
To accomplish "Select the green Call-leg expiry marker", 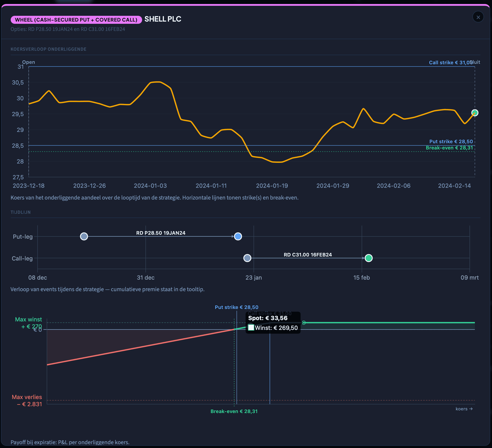I will click(369, 258).
